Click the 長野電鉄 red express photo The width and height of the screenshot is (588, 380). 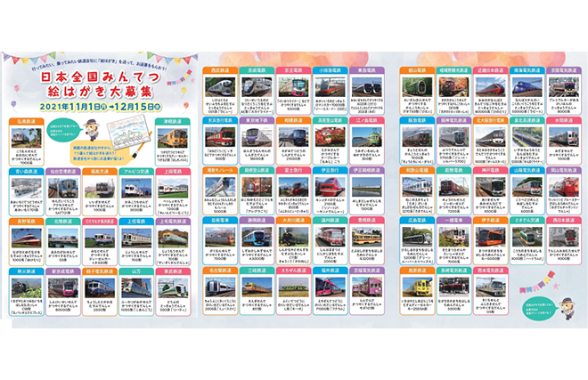click(x=26, y=238)
